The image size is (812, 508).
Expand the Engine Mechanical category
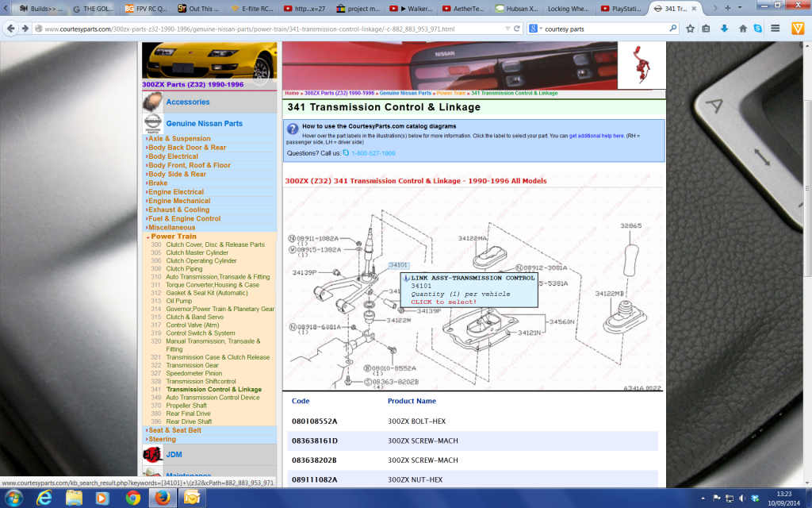181,200
